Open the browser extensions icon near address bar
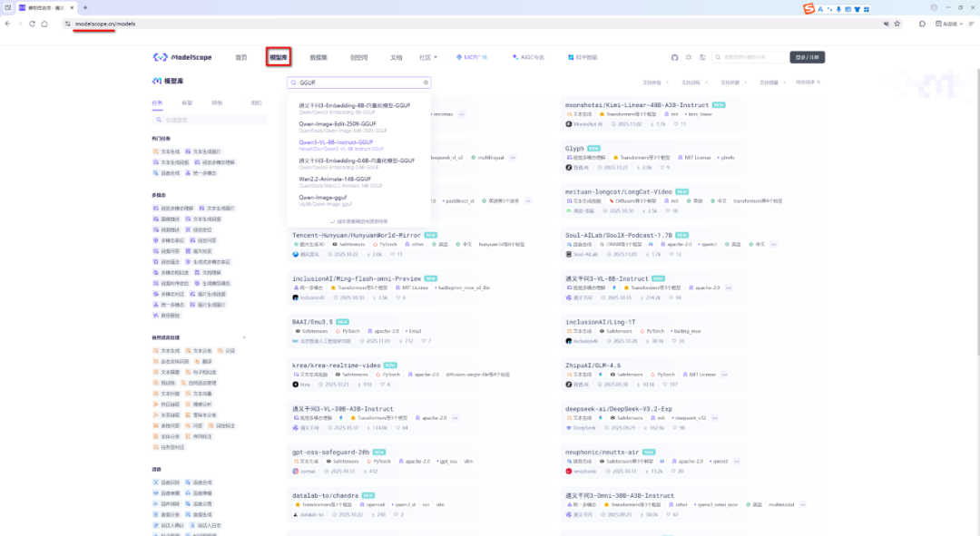The height and width of the screenshot is (536, 980). click(922, 24)
